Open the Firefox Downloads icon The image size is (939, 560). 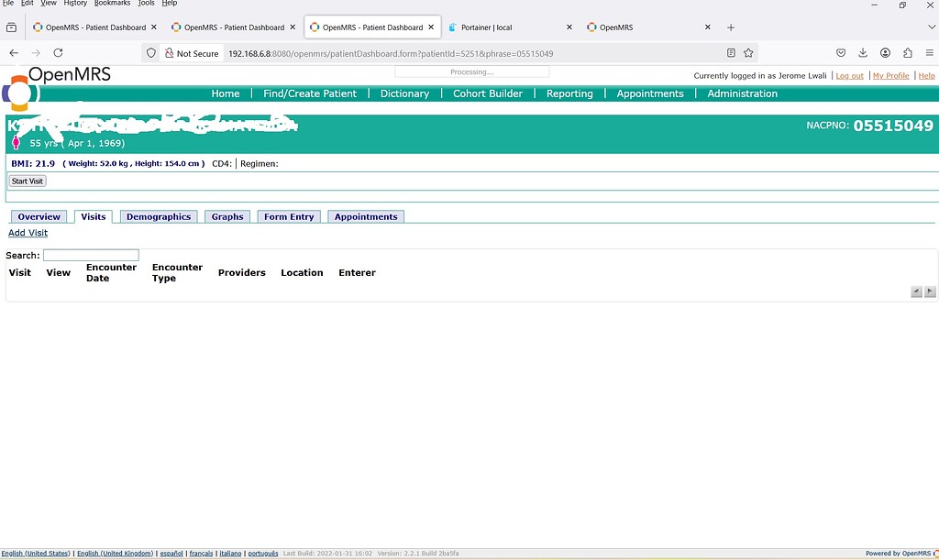click(x=863, y=53)
